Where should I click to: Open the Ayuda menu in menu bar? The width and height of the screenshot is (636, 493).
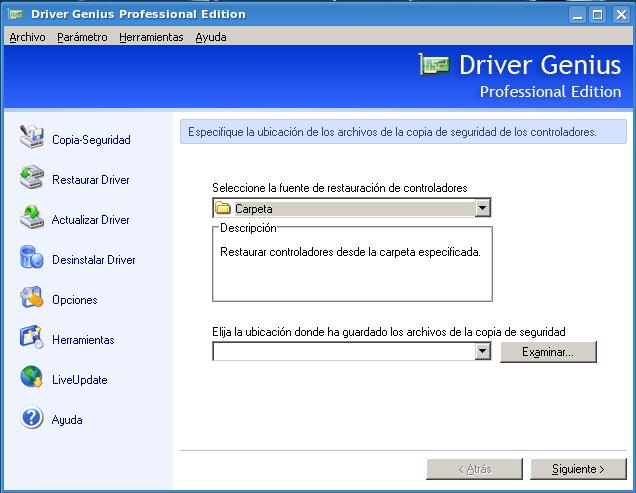click(211, 37)
